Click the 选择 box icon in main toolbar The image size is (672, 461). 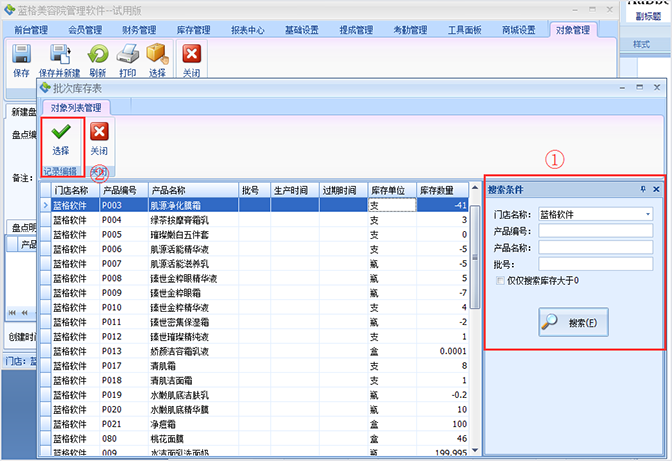point(157,54)
